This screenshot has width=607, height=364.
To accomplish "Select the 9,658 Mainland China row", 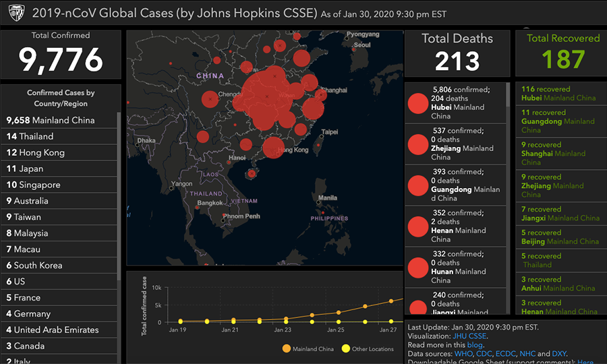I will click(59, 120).
